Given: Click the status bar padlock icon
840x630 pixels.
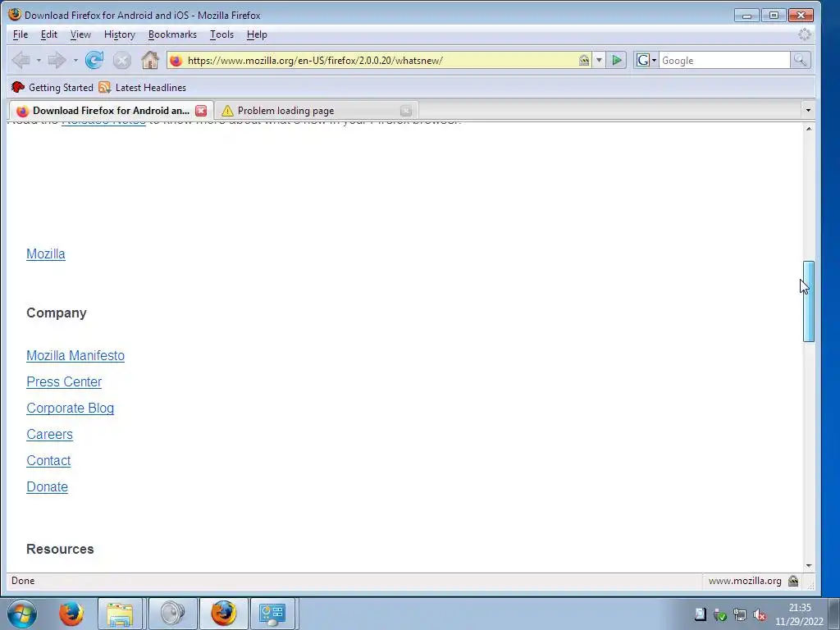Looking at the screenshot, I should coord(793,581).
